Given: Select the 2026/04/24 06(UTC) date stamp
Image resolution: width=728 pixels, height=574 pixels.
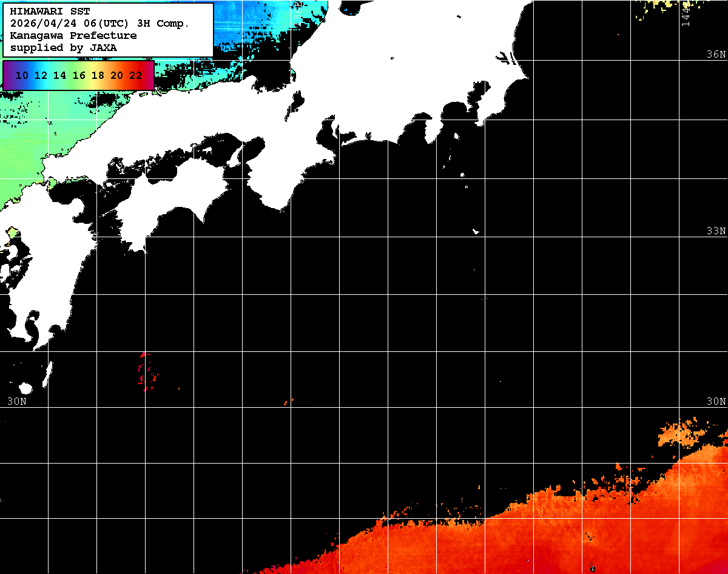Looking at the screenshot, I should [x=81, y=24].
